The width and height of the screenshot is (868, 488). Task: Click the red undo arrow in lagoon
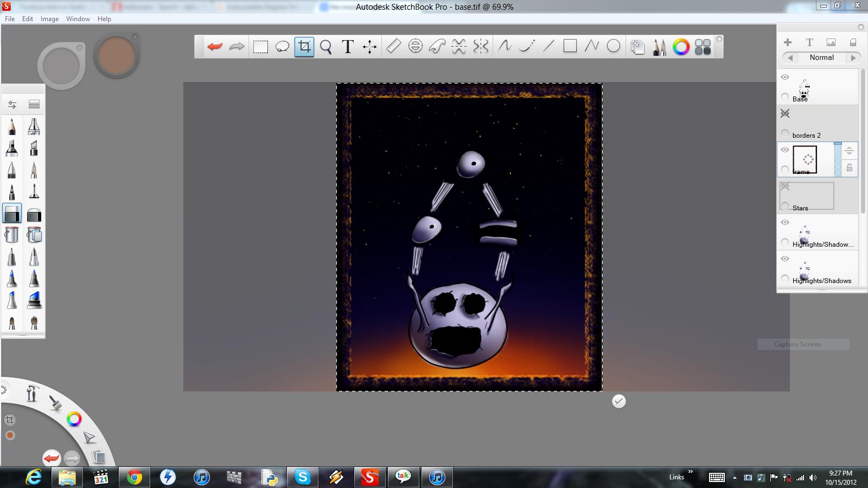pyautogui.click(x=52, y=458)
